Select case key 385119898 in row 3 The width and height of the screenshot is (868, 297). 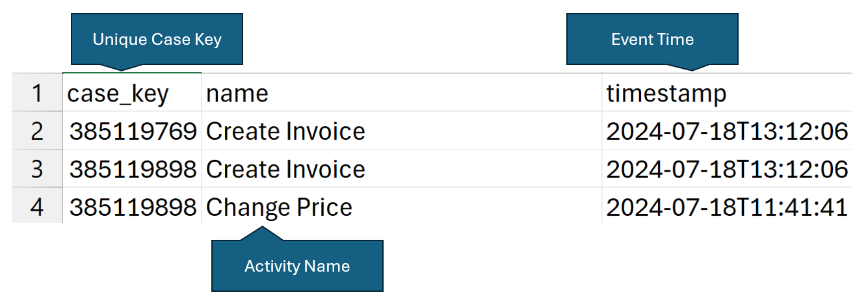pyautogui.click(x=133, y=169)
